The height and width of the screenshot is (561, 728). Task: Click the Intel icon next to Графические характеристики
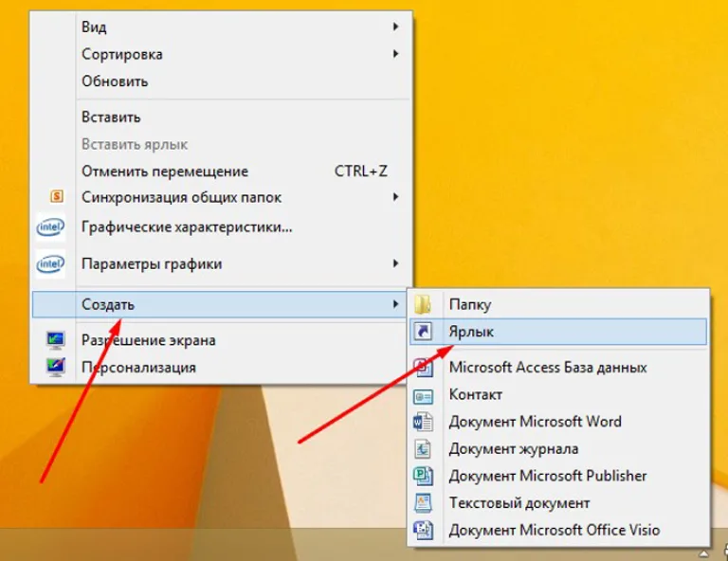[50, 227]
